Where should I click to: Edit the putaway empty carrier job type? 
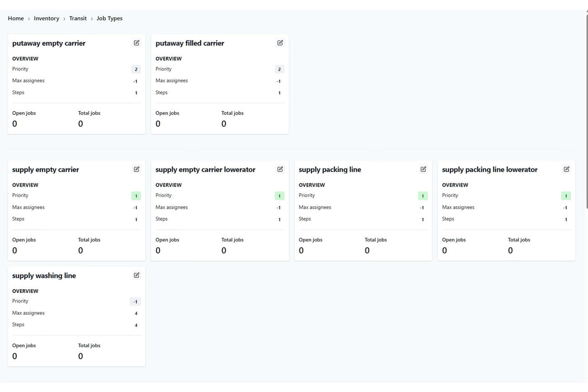[137, 43]
